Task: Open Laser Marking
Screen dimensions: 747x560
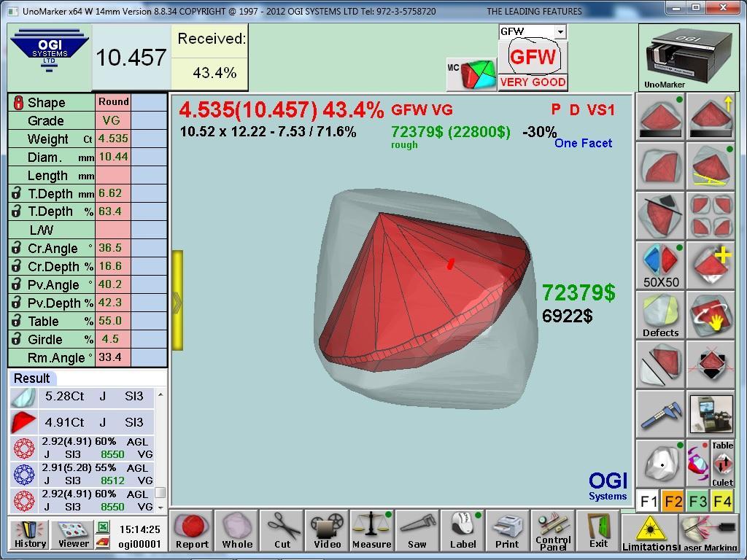Action: [708, 533]
